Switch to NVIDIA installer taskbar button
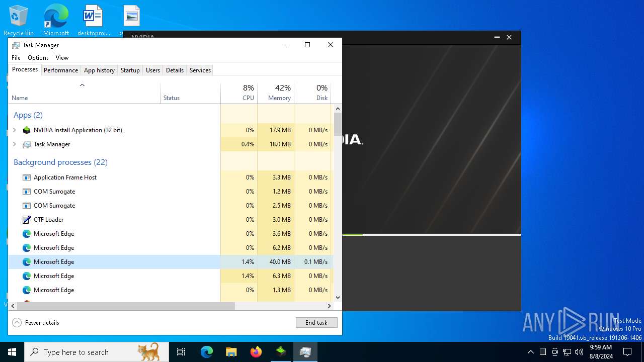 (281, 352)
